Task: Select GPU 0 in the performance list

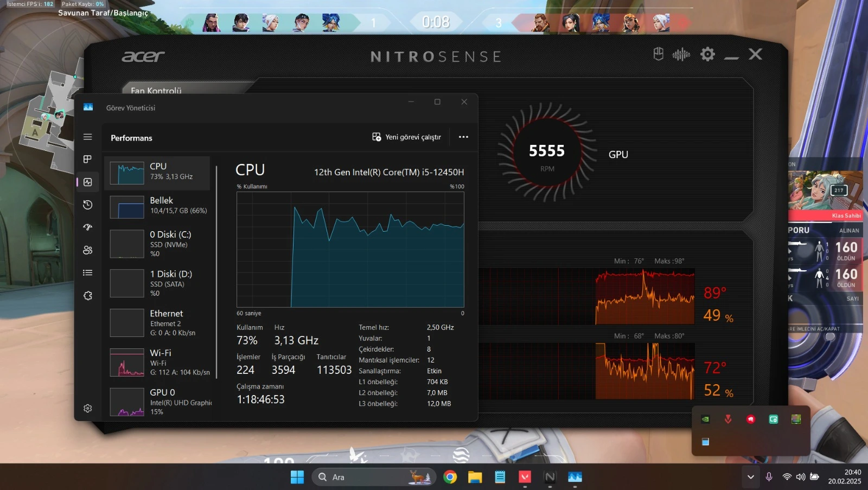Action: pos(157,402)
